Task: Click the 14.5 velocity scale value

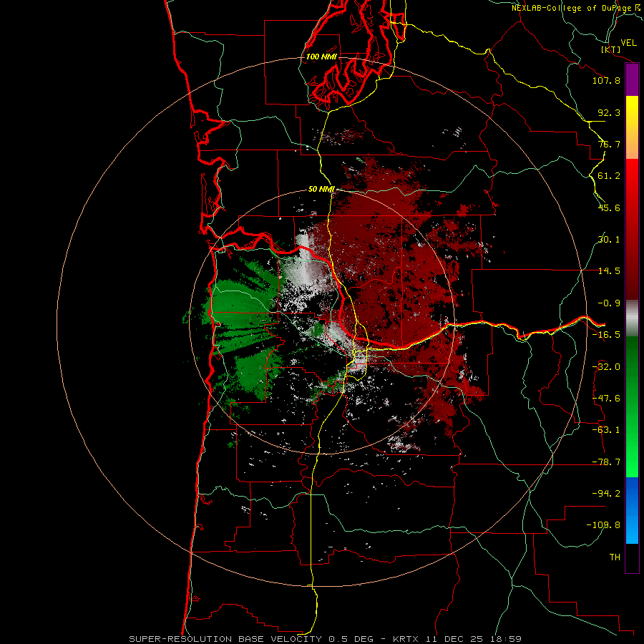Action: (x=609, y=271)
